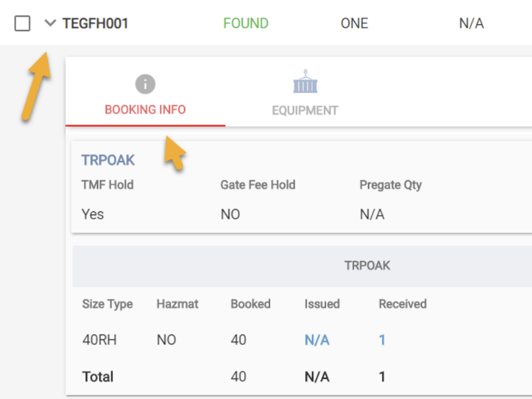This screenshot has width=532, height=399.
Task: Click the Issued column header
Action: pyautogui.click(x=322, y=304)
